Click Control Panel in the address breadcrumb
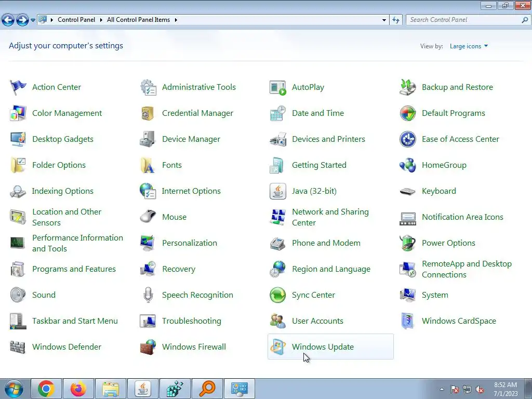Screen dimensions: 532x399 coord(76,20)
